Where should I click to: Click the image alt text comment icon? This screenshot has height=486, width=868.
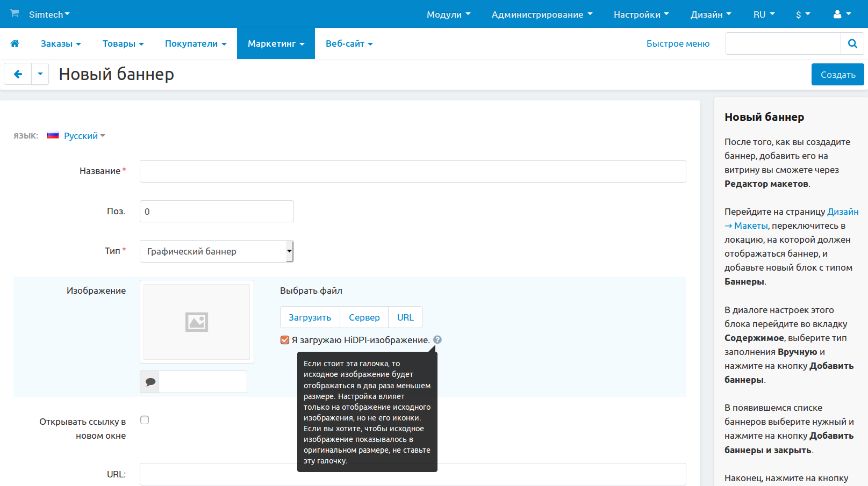click(150, 382)
